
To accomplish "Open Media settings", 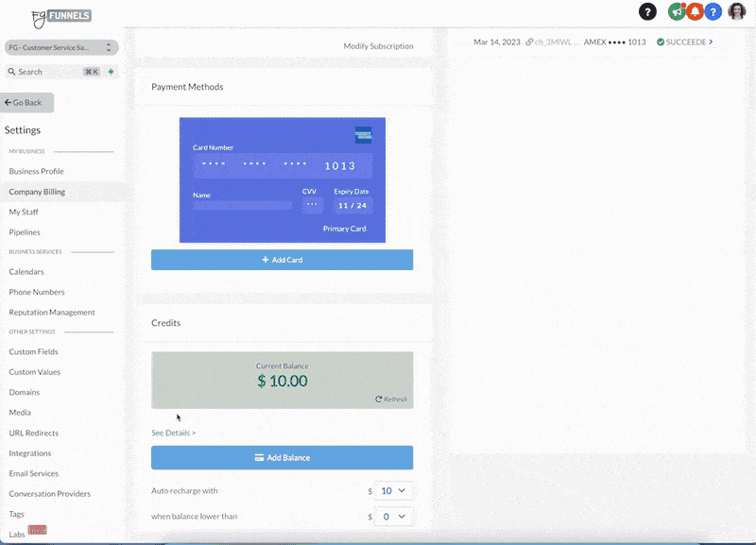I will (20, 412).
